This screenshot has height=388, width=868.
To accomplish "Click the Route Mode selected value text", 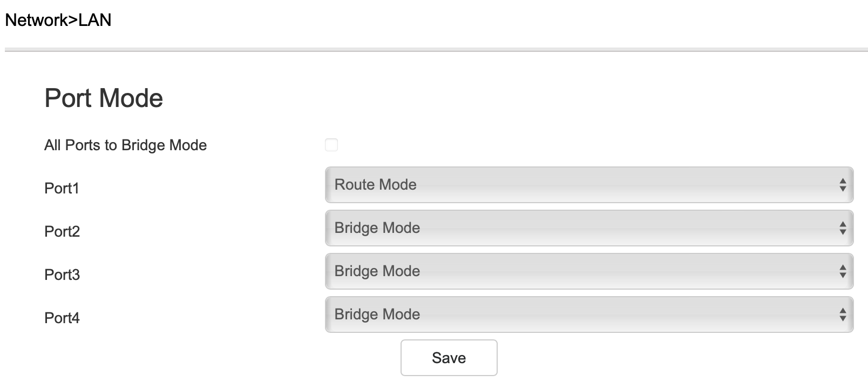I will 375,185.
